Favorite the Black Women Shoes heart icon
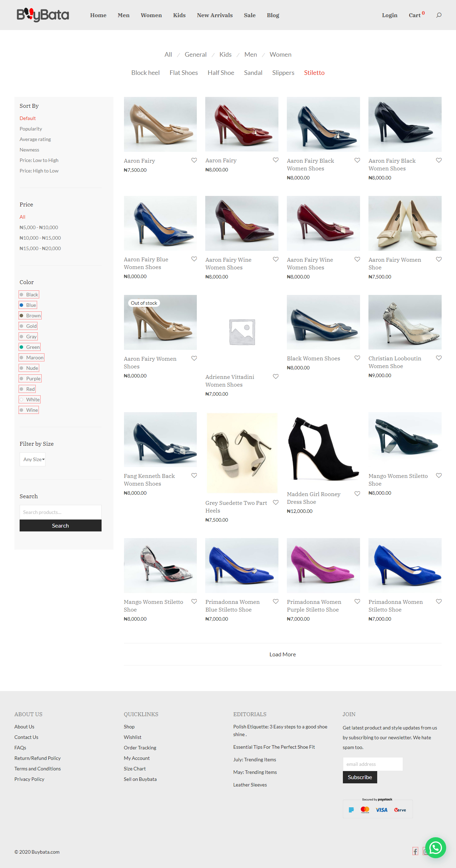The height and width of the screenshot is (868, 456). tap(357, 358)
